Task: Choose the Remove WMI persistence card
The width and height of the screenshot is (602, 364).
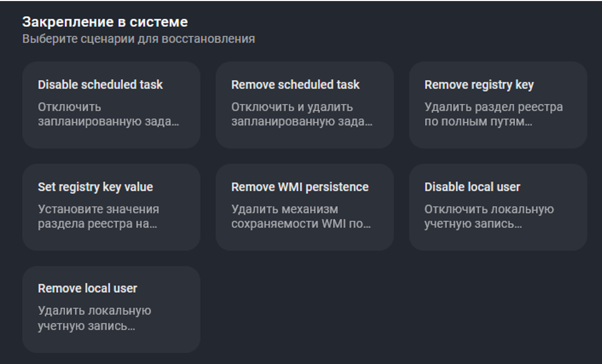Action: [304, 207]
